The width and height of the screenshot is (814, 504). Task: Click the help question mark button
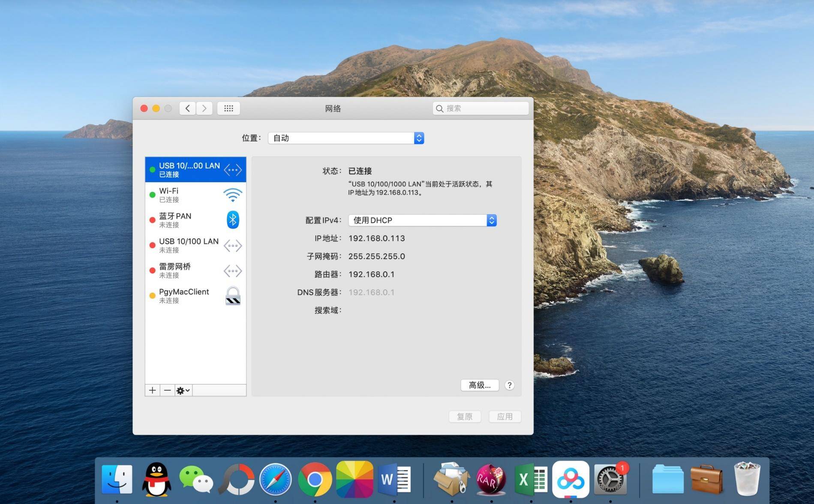tap(509, 385)
